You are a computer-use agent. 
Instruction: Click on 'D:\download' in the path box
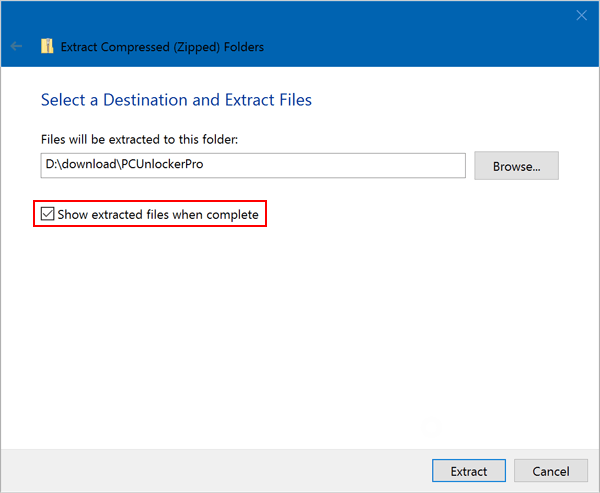point(75,165)
